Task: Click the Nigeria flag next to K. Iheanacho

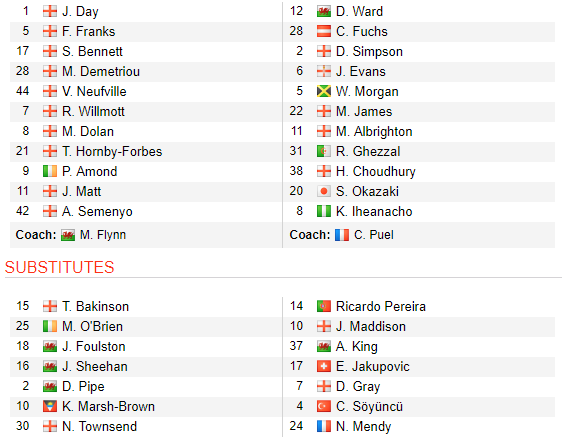Action: [x=323, y=211]
